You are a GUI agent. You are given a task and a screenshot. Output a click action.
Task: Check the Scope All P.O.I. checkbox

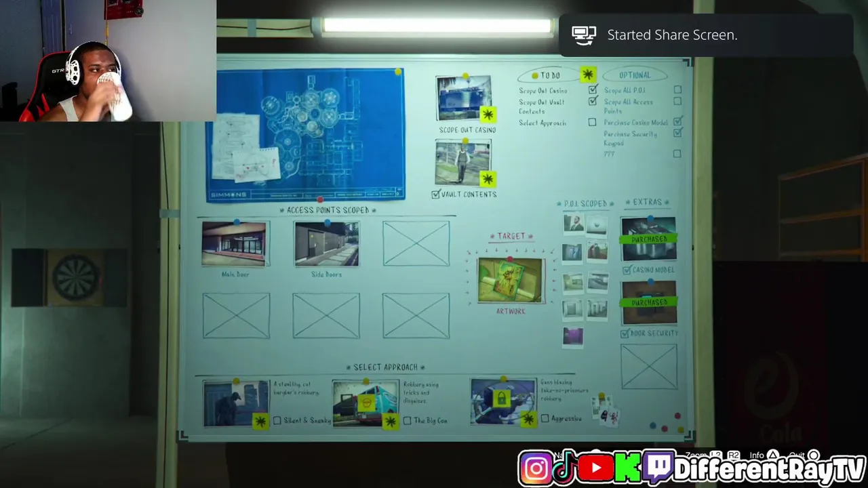(677, 89)
